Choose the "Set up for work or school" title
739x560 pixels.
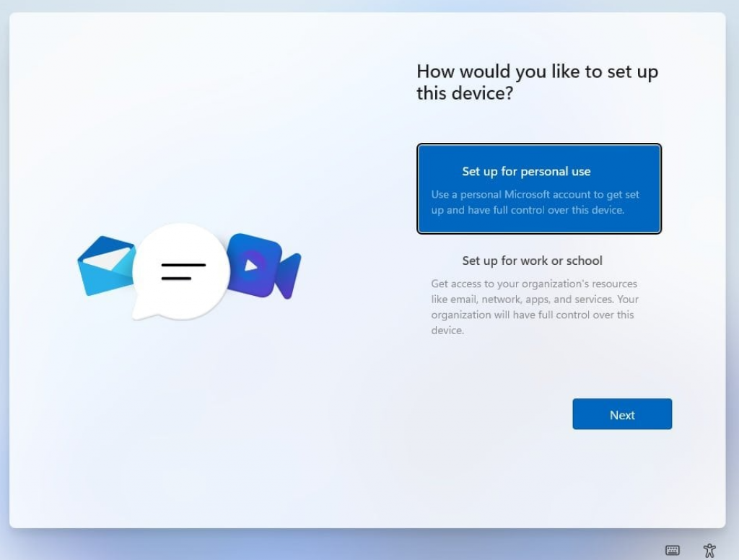pyautogui.click(x=532, y=261)
